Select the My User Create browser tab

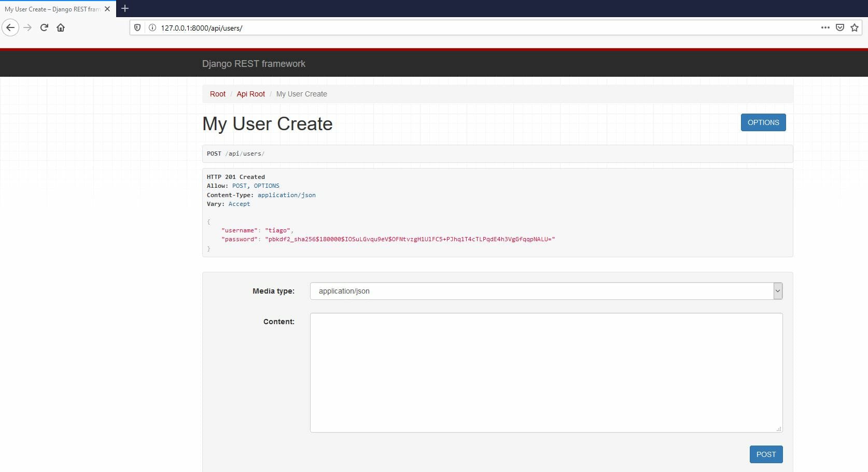pos(52,9)
